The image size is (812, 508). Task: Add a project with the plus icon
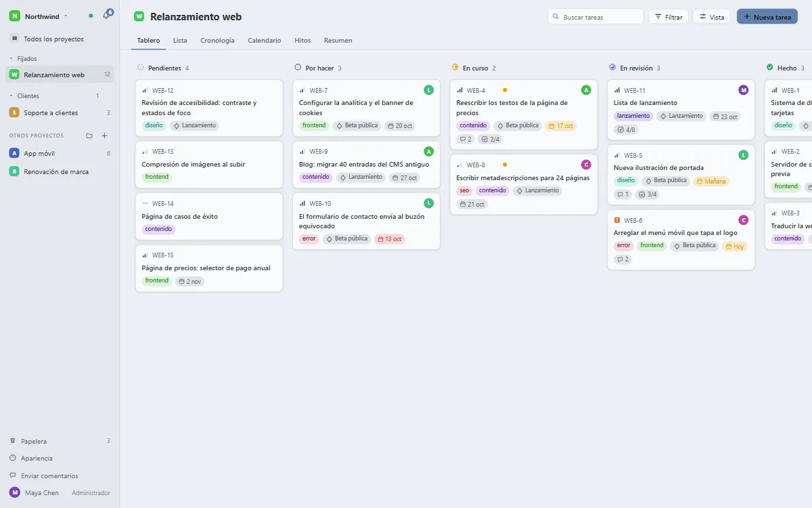(105, 135)
